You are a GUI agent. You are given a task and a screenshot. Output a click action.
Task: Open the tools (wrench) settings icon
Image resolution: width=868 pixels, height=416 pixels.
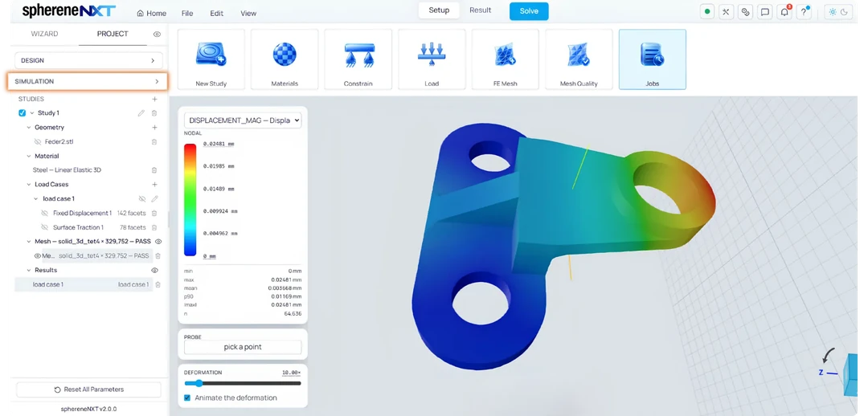point(727,11)
